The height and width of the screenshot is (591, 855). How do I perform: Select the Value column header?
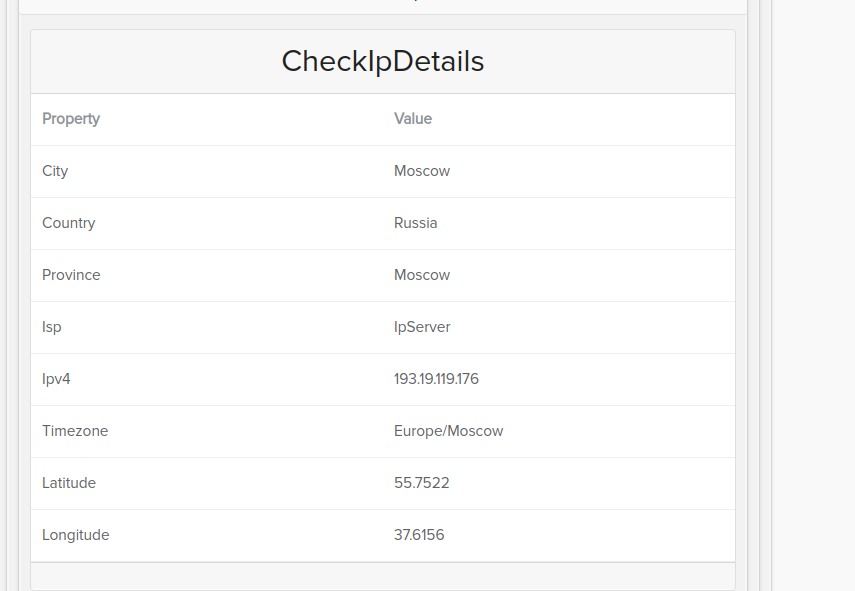click(413, 118)
